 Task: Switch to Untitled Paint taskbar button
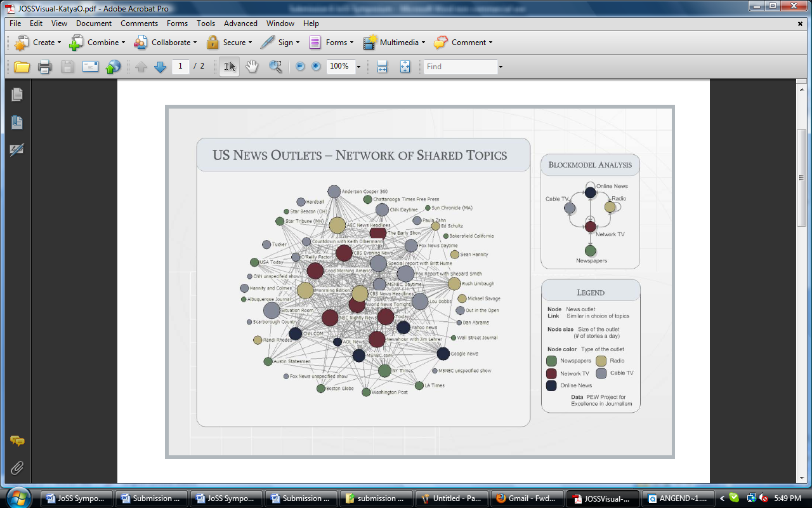[x=452, y=498]
